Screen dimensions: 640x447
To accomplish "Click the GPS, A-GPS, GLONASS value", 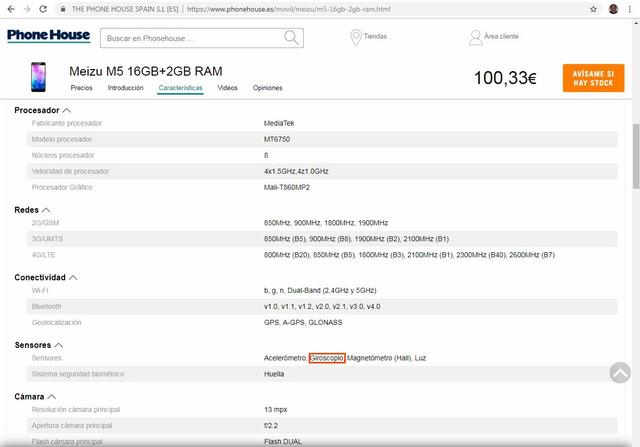I will (303, 322).
